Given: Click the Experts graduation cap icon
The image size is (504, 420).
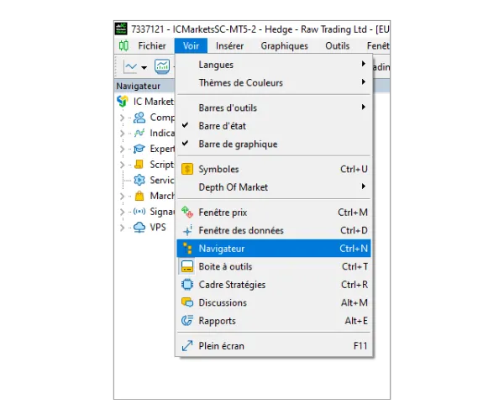Looking at the screenshot, I should click(x=139, y=149).
